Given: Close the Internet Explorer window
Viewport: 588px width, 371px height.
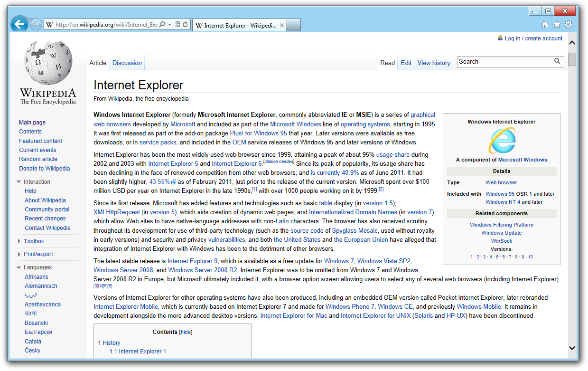Looking at the screenshot, I should (565, 11).
